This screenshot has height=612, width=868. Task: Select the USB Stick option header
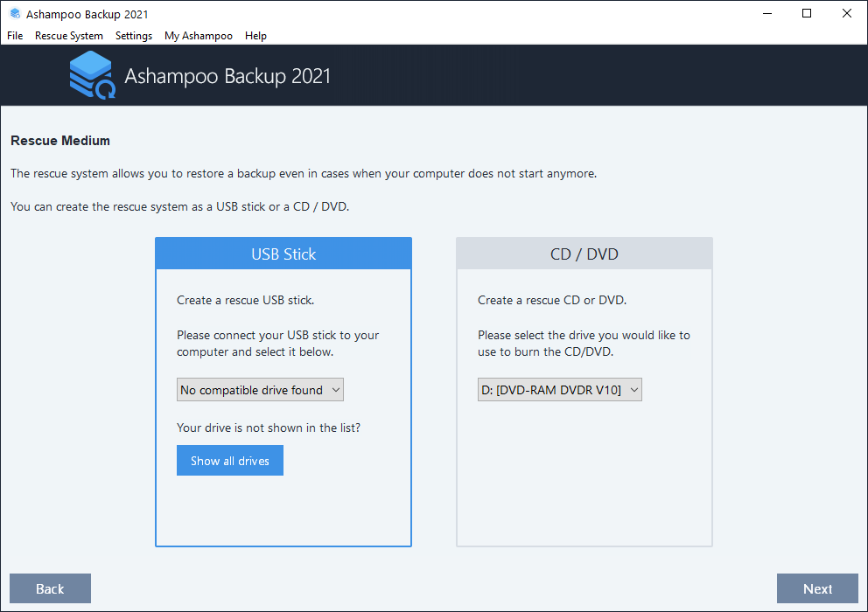(283, 254)
